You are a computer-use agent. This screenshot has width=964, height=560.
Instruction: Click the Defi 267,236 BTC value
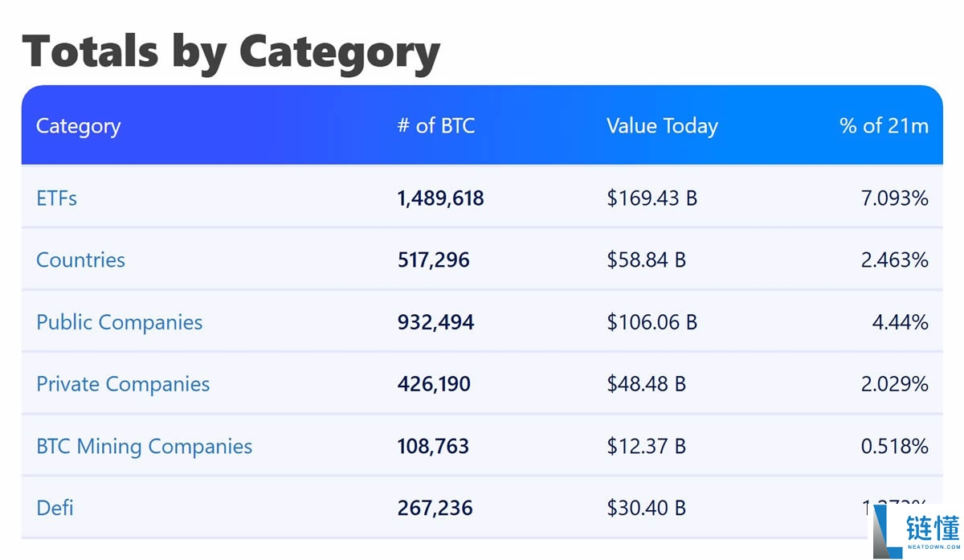pos(435,508)
